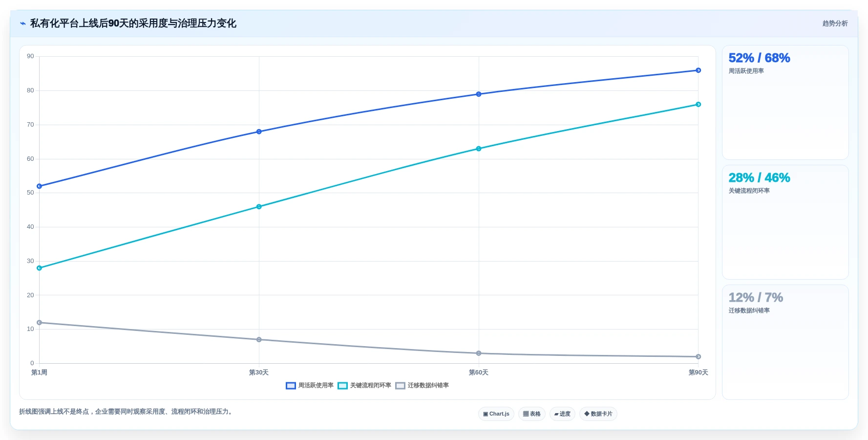Click the blue line point at 第30天
This screenshot has height=440, width=868.
pos(259,132)
